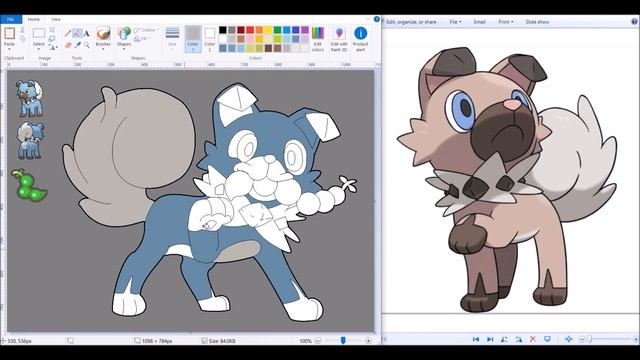This screenshot has width=640, height=360.
Task: Click the Resize icon in Image group
Action: click(52, 39)
